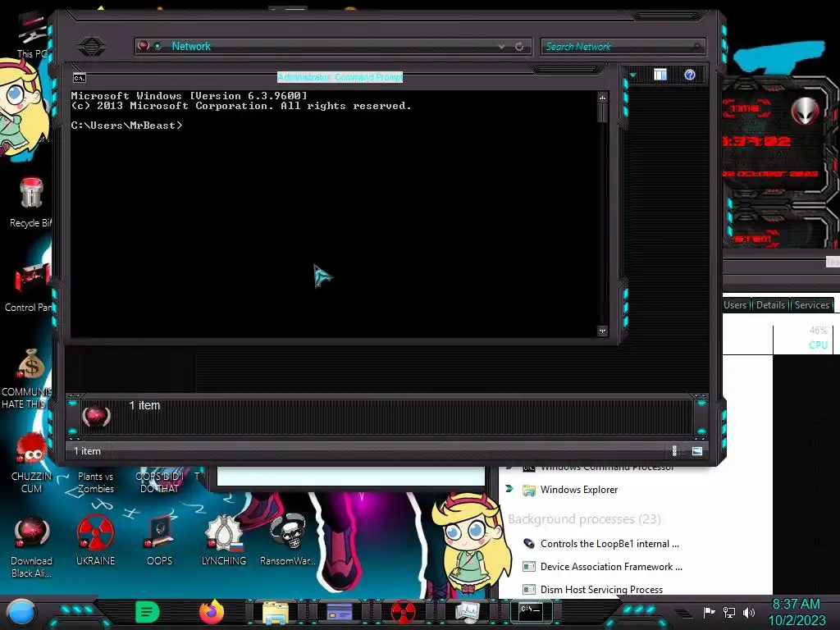Select the OOPS DID I DO THAT label
This screenshot has height=630, width=840.
160,482
